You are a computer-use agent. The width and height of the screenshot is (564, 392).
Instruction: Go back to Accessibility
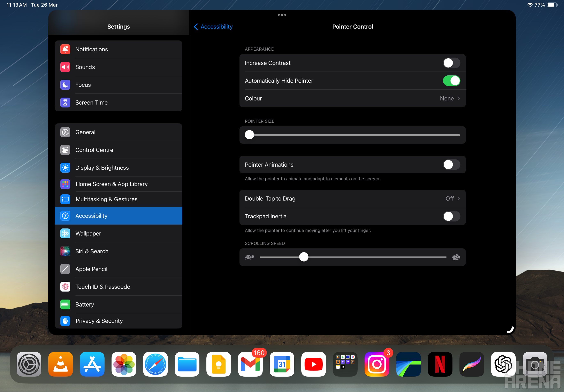213,27
